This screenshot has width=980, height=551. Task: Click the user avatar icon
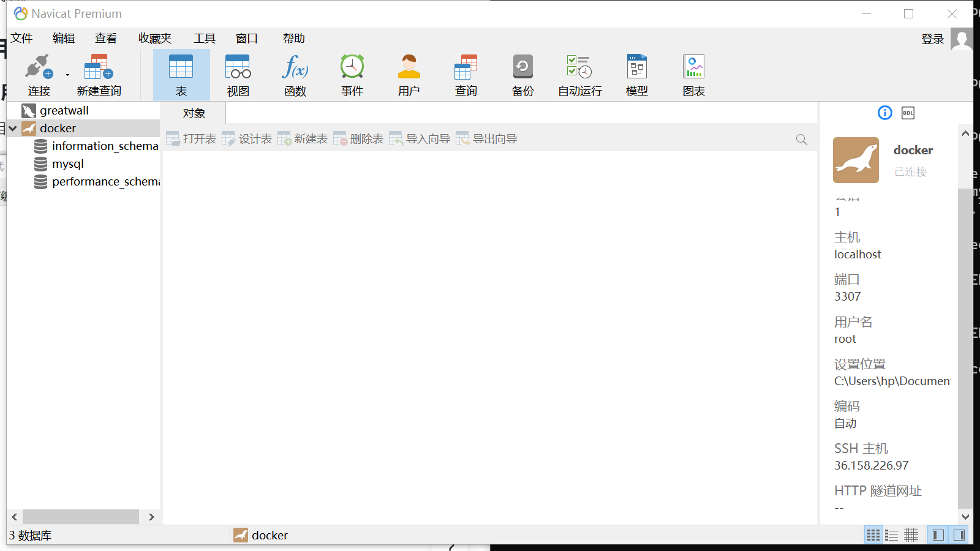pos(962,40)
